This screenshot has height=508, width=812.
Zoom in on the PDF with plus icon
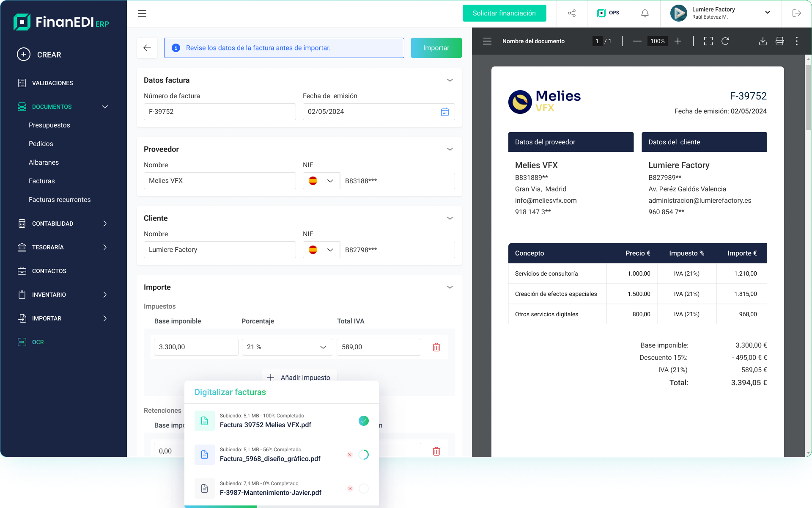point(678,41)
